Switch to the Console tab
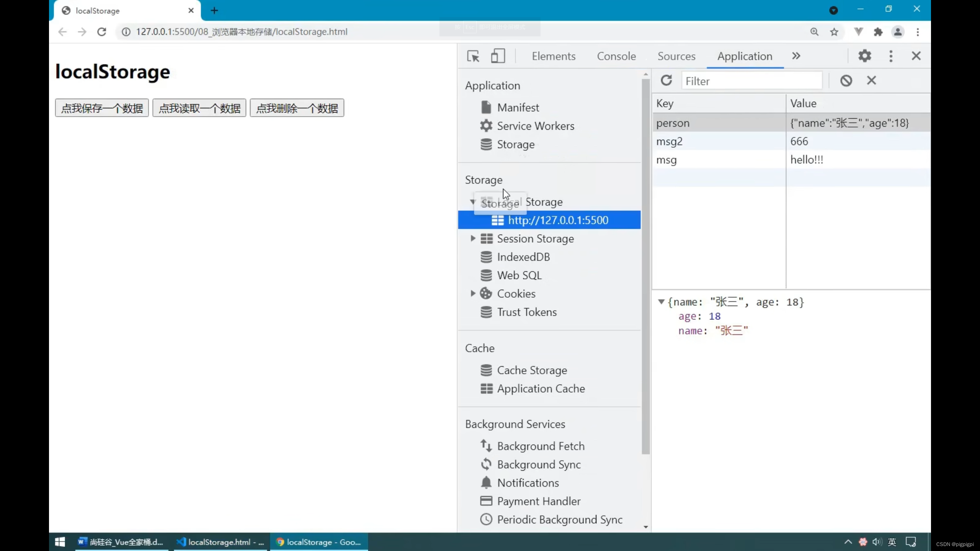Viewport: 980px width, 551px height. pos(616,56)
